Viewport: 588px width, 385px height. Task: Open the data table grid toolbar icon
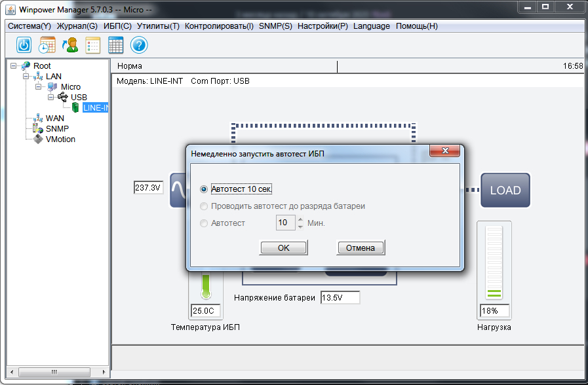(115, 45)
